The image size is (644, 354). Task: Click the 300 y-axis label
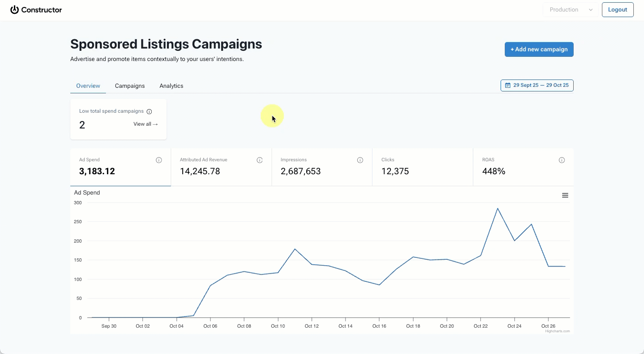78,202
